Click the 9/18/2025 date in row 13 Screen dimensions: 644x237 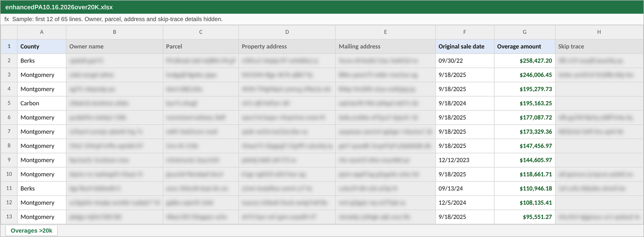click(x=464, y=217)
